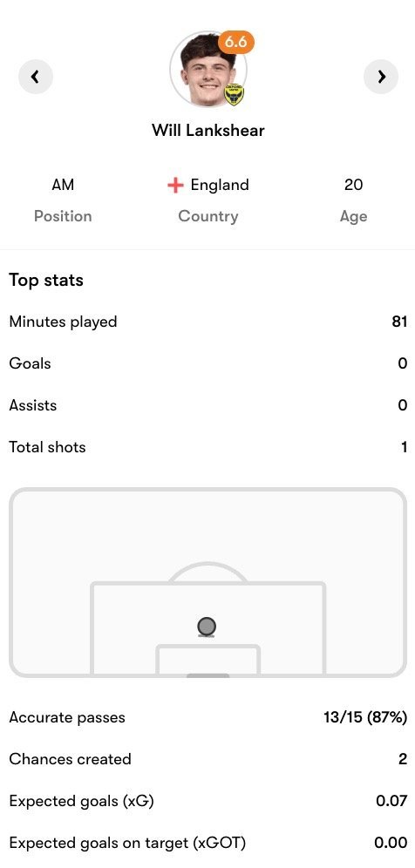Select the shot marker on pitch map
The width and height of the screenshot is (415, 868).
pos(207,627)
